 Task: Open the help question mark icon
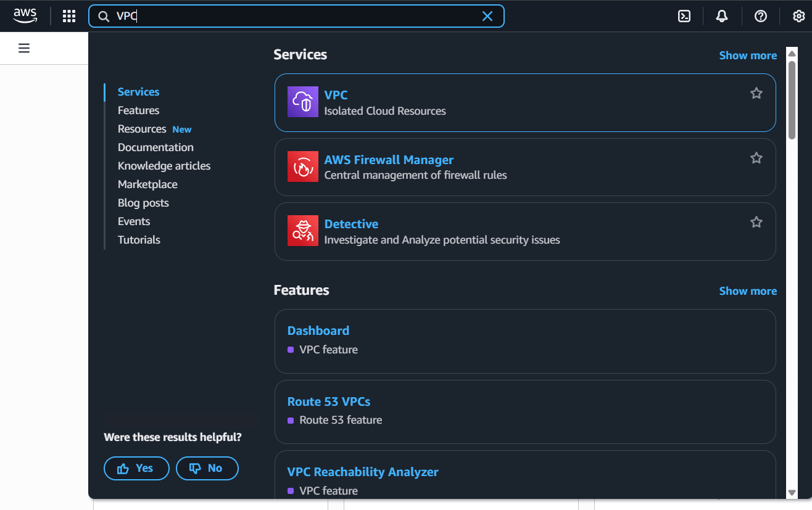[x=760, y=16]
